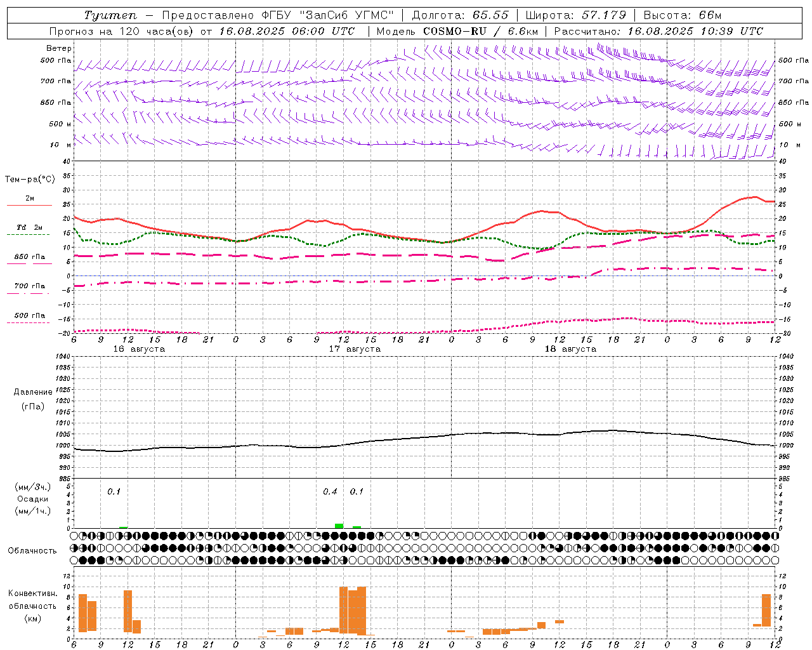812x650 pixels.
Task: Click the "Предоставлено ФГБУ ЗапСиб УГМС" provider text
Action: point(278,15)
